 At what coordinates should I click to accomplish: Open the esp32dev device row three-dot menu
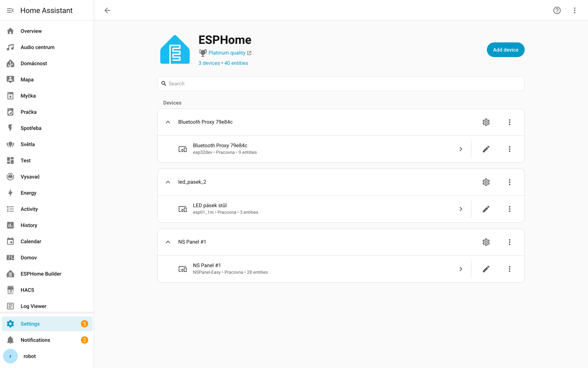point(510,149)
